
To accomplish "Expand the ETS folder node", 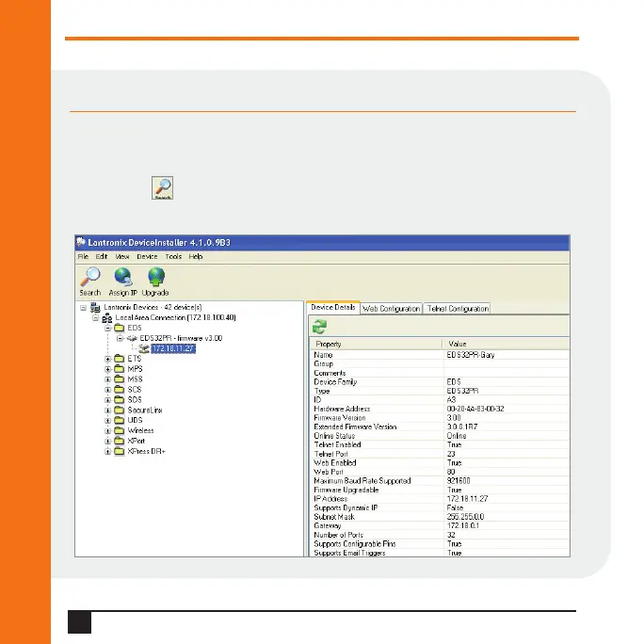I will point(107,359).
